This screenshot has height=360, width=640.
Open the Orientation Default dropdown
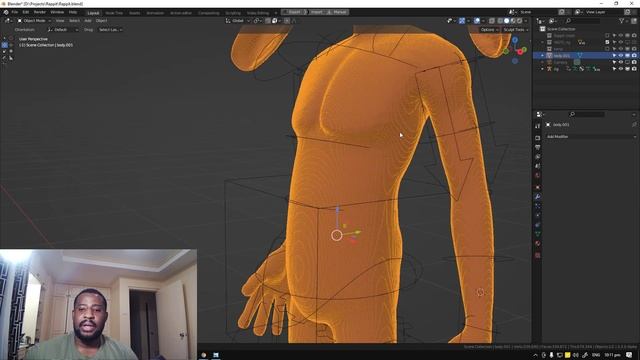pyautogui.click(x=62, y=30)
